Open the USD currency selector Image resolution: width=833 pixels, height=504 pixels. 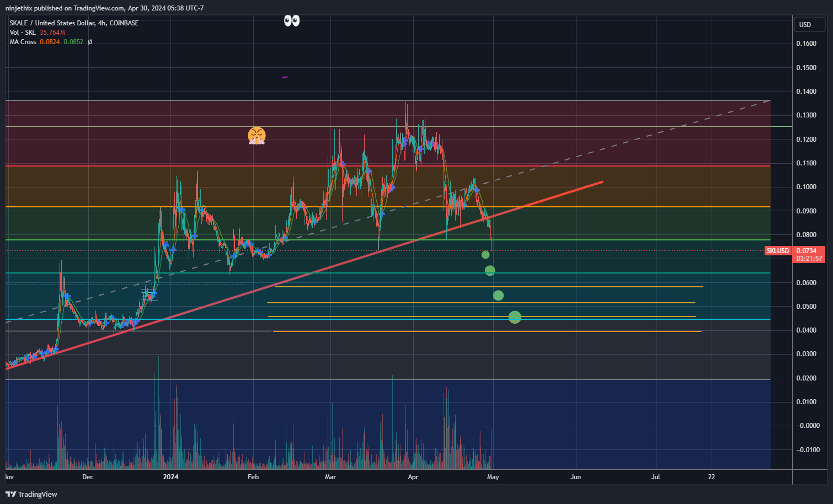(809, 24)
